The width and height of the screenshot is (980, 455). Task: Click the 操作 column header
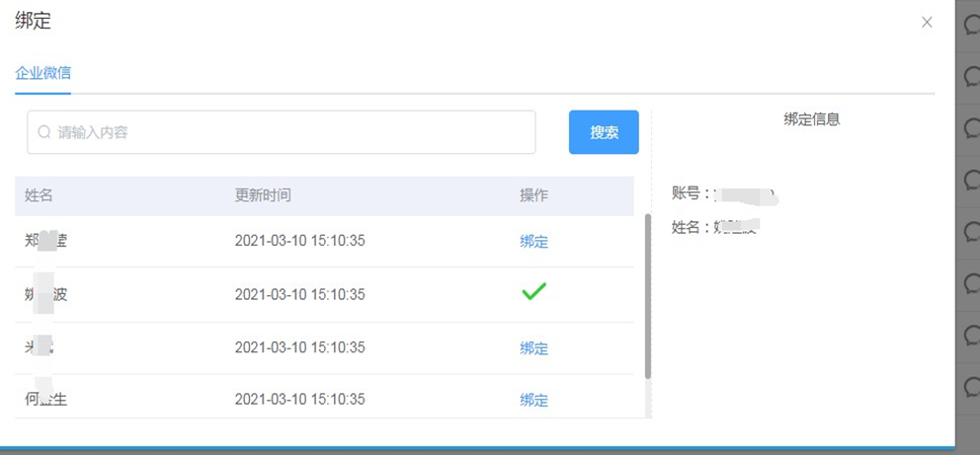[533, 195]
